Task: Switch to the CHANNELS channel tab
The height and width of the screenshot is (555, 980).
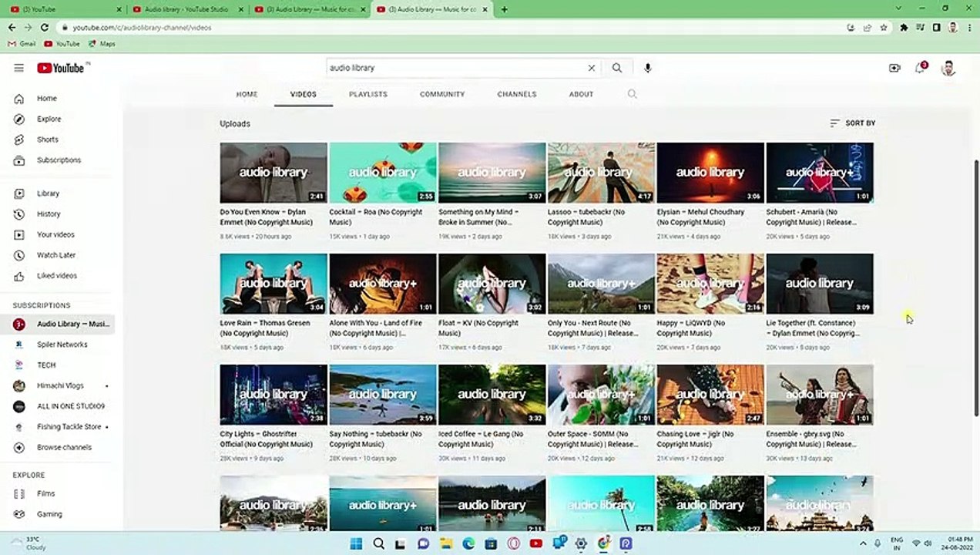Action: click(x=517, y=94)
